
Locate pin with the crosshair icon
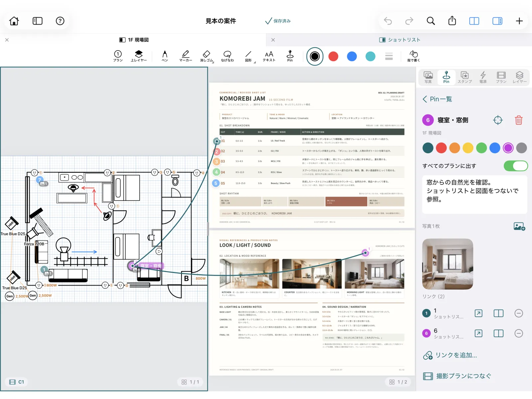(x=498, y=120)
